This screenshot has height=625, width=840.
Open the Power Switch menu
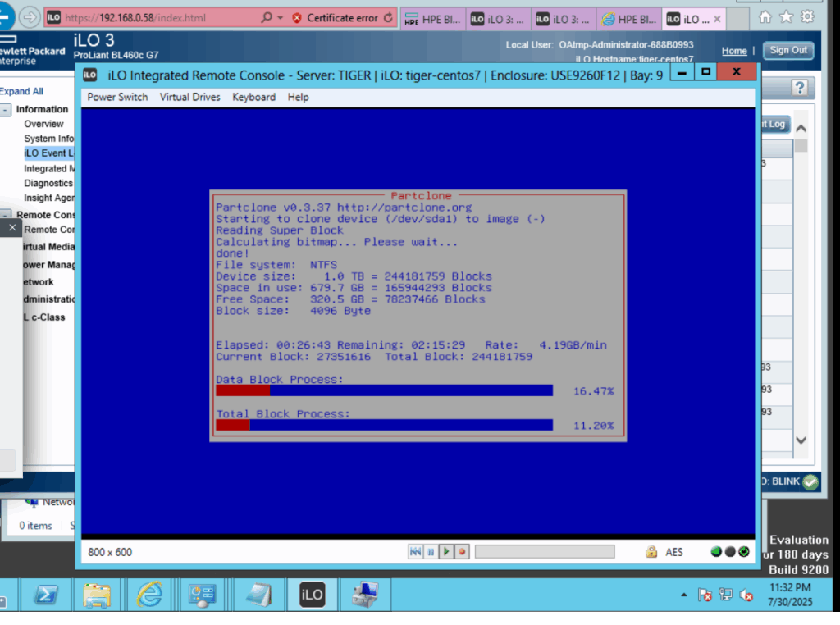[x=117, y=97]
